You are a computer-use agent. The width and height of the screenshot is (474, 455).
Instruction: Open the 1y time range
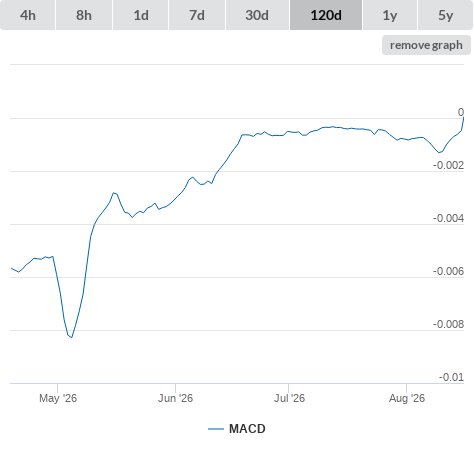[x=390, y=15]
